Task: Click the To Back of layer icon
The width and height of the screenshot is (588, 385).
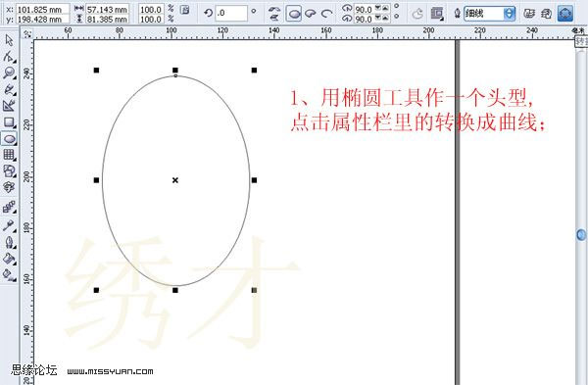Action: (x=547, y=14)
